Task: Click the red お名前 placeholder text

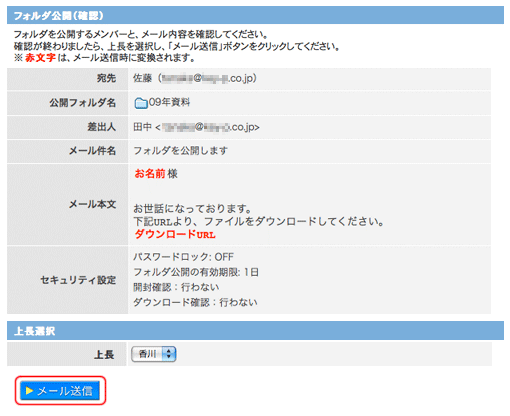Action: point(150,173)
